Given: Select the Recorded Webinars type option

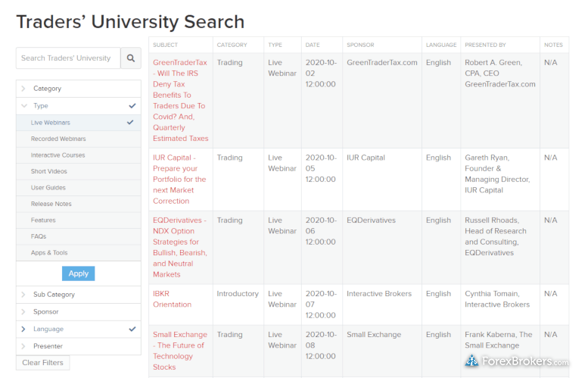Looking at the screenshot, I should [x=58, y=139].
